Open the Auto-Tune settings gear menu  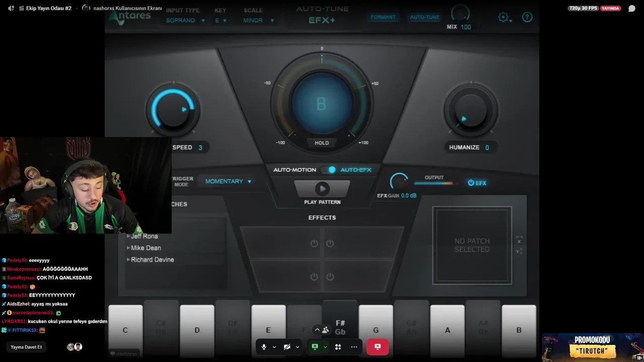[505, 18]
